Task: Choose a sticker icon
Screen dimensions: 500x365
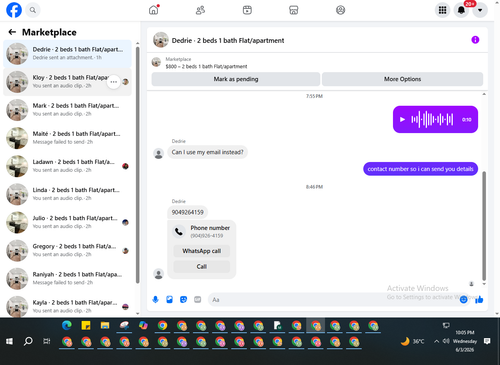Action: 183,299
